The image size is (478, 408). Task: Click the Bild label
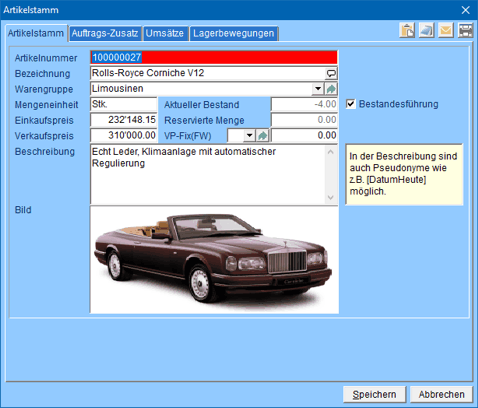pyautogui.click(x=23, y=210)
